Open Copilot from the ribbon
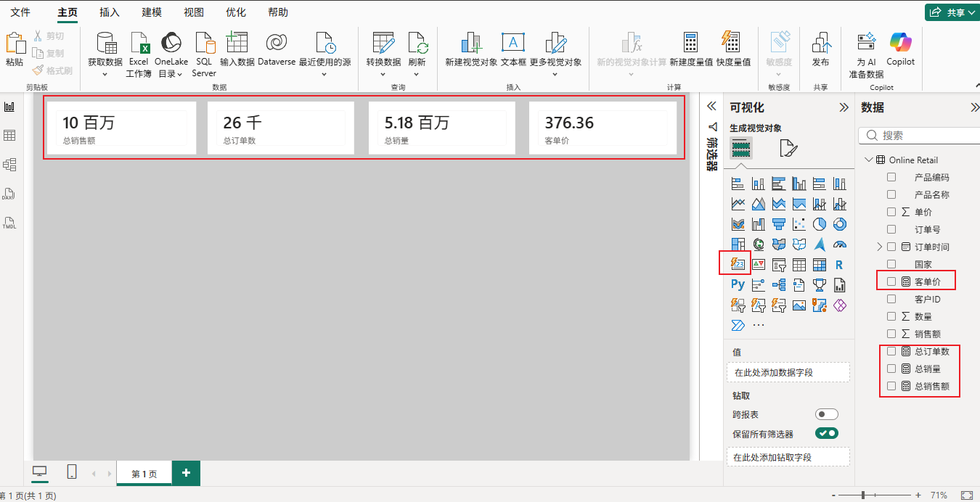 [x=901, y=50]
